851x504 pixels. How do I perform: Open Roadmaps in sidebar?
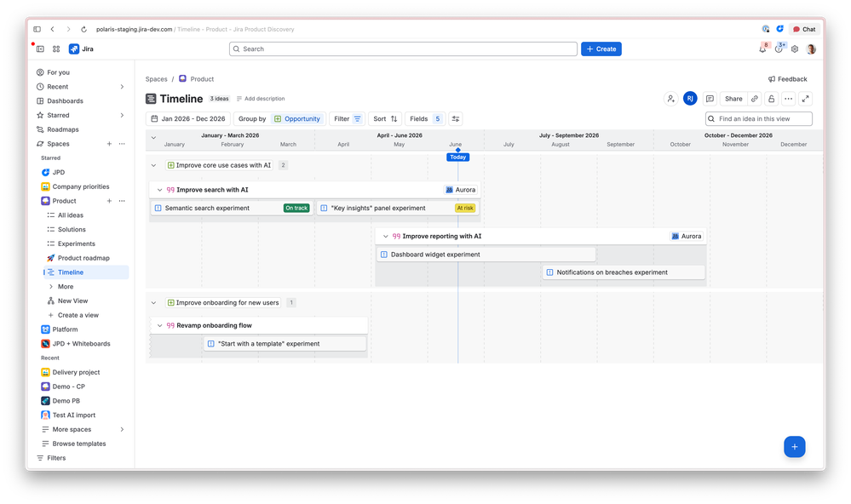click(82, 129)
